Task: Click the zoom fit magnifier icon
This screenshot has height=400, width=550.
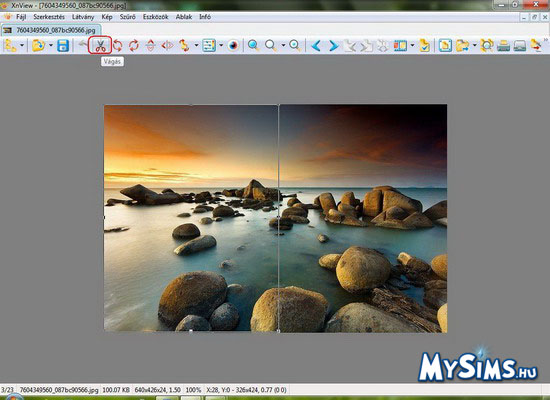Action: 295,46
